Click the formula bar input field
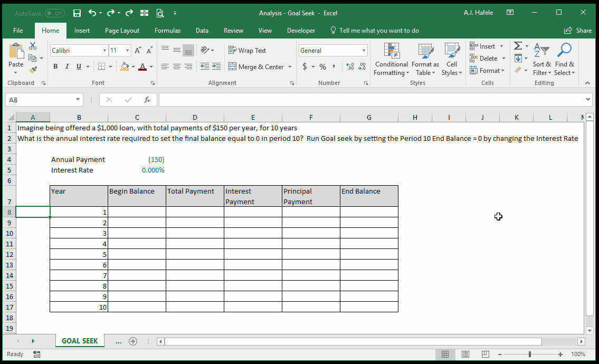This screenshot has width=599, height=364. (x=372, y=100)
